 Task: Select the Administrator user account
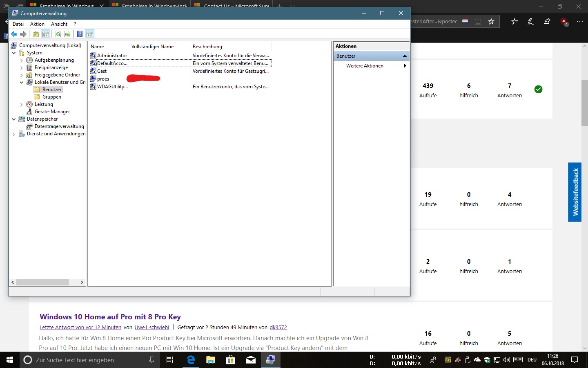(x=112, y=56)
